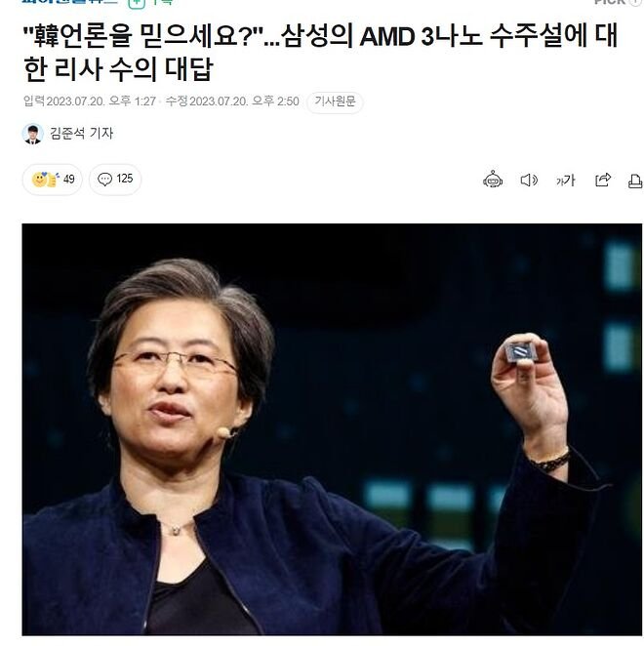This screenshot has height=646, width=644.
Task: Click the speech bubble comment icon
Action: pyautogui.click(x=104, y=180)
